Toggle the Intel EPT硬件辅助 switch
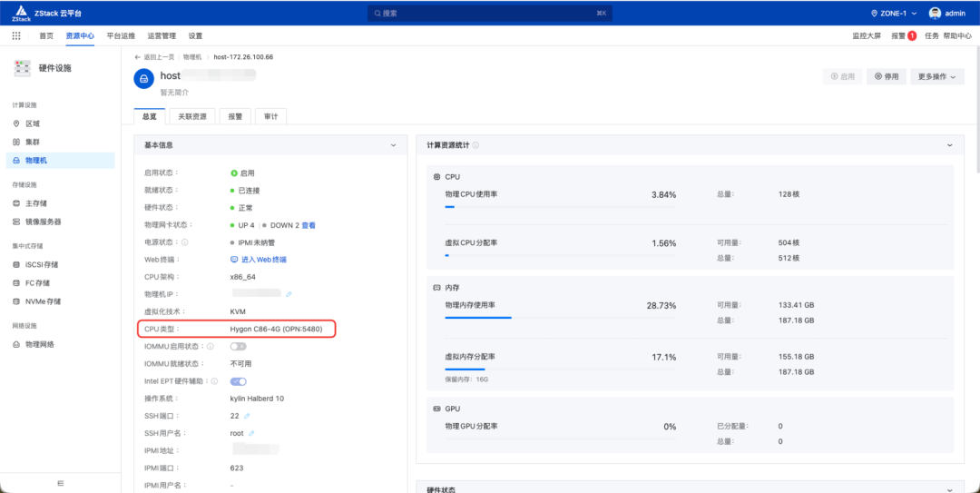The image size is (980, 493). click(x=239, y=381)
